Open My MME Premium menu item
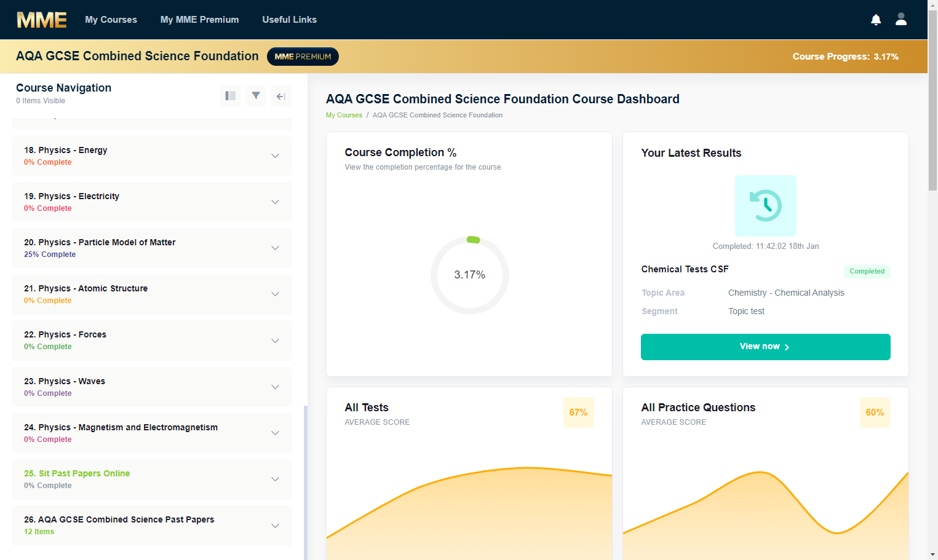The image size is (938, 560). coord(200,20)
